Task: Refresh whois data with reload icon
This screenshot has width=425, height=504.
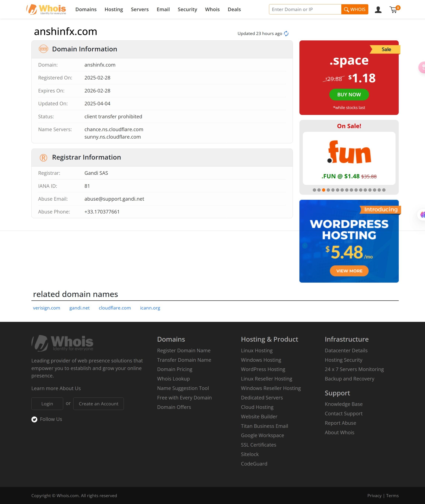Action: click(x=286, y=33)
